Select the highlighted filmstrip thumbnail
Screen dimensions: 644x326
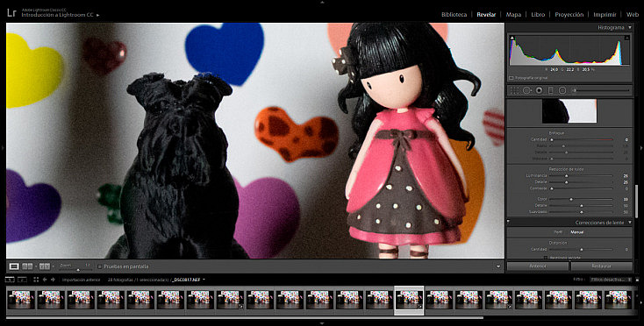(x=409, y=301)
